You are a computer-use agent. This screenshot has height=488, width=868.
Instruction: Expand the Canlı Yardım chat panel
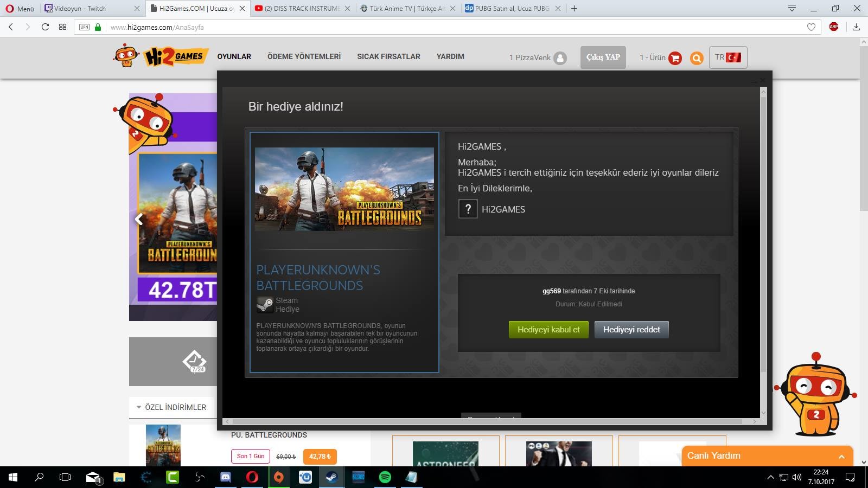(767, 456)
